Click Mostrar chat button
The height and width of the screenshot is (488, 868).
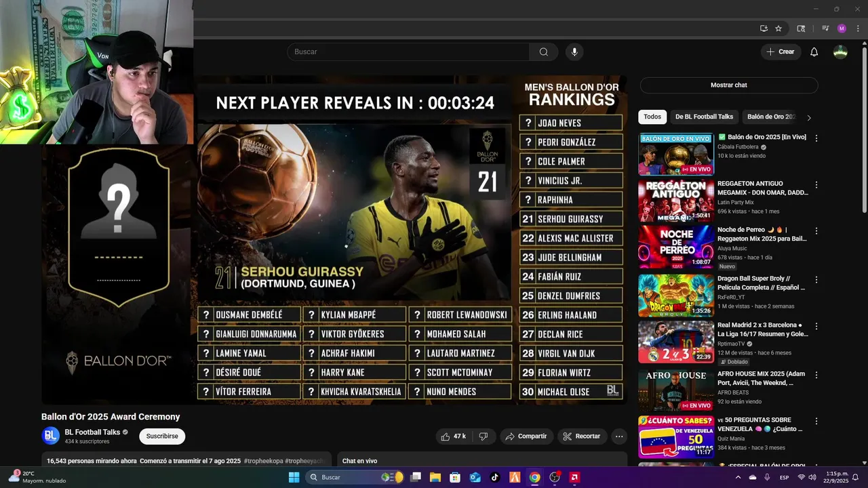(729, 85)
